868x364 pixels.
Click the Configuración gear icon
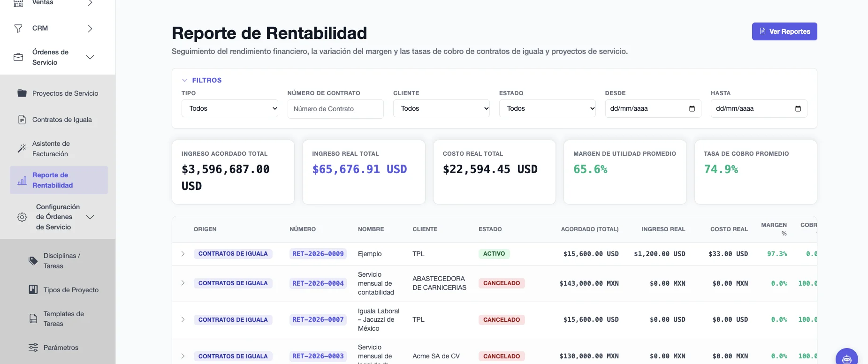(x=22, y=217)
